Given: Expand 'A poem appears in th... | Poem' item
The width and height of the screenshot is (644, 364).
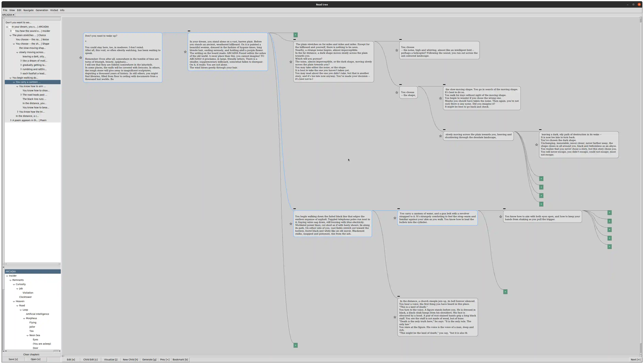Looking at the screenshot, I should 11,120.
